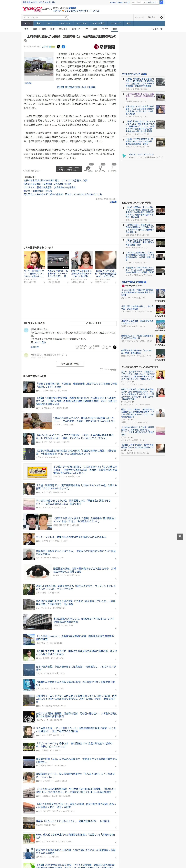
Task: Click the courthouse article photo thumbnail
Action: point(39,66)
